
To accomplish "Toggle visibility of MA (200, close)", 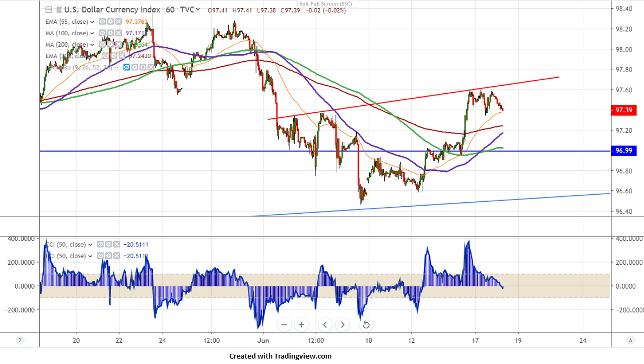I will tap(102, 44).
